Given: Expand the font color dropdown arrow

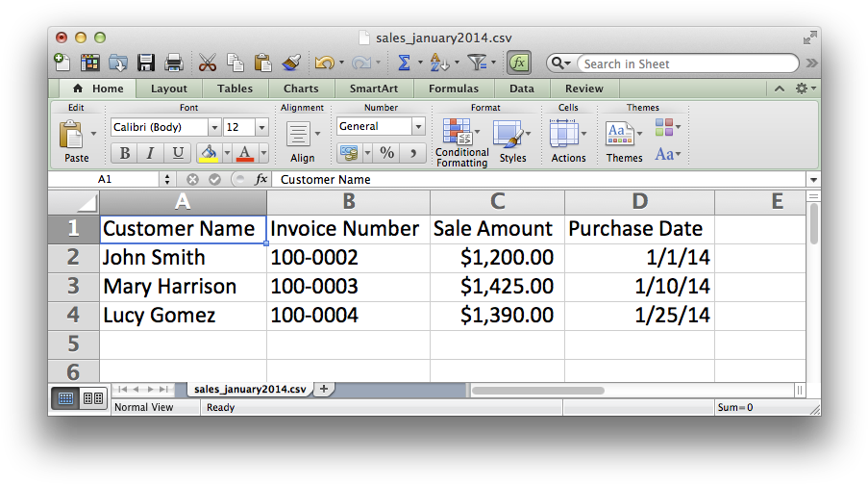Looking at the screenshot, I should pyautogui.click(x=264, y=153).
